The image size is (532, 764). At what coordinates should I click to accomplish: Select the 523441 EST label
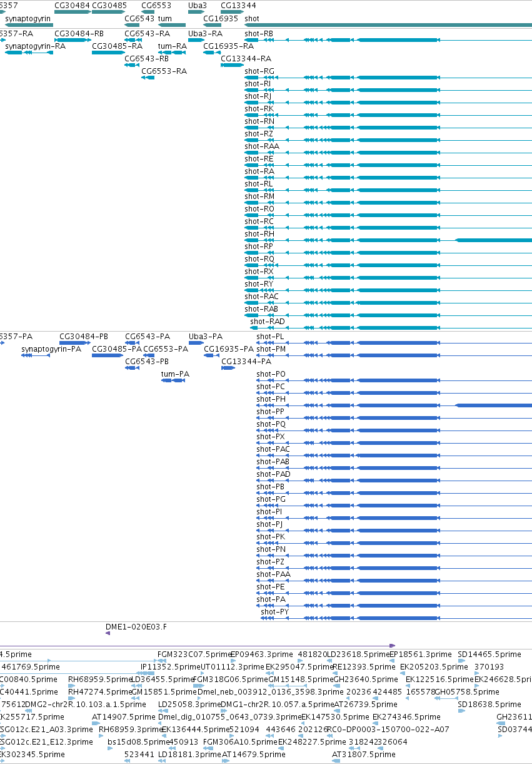coord(139,755)
